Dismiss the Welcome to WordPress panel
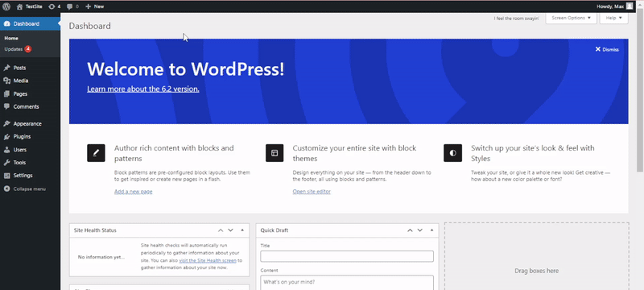The width and height of the screenshot is (644, 290). (607, 49)
